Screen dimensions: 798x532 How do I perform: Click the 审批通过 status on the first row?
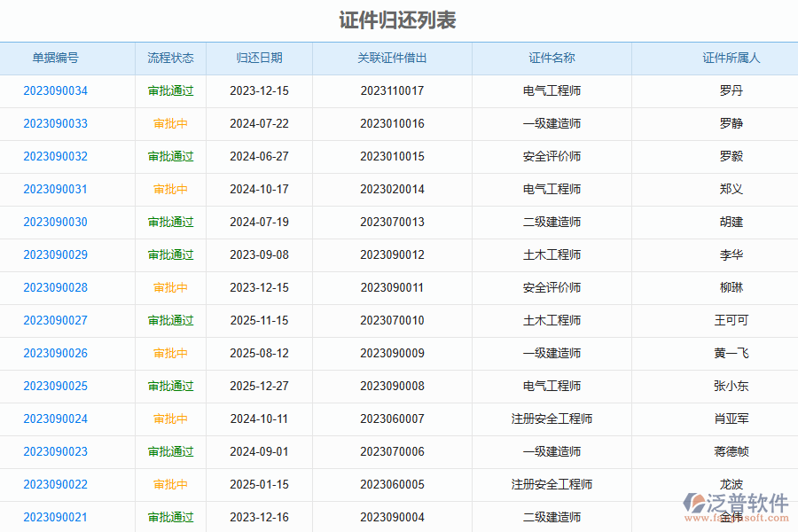(x=170, y=90)
